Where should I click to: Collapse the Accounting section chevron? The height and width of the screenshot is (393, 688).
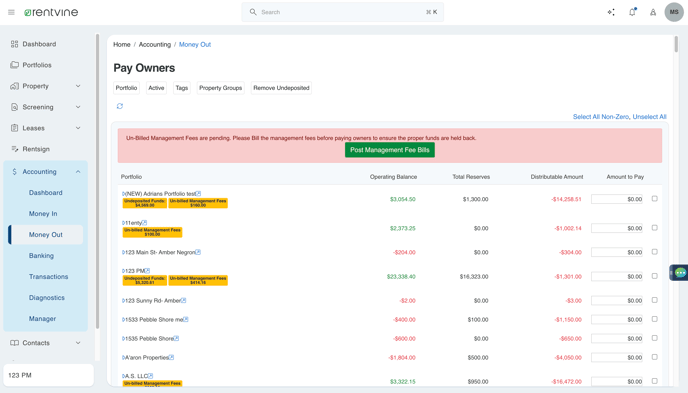(x=78, y=171)
